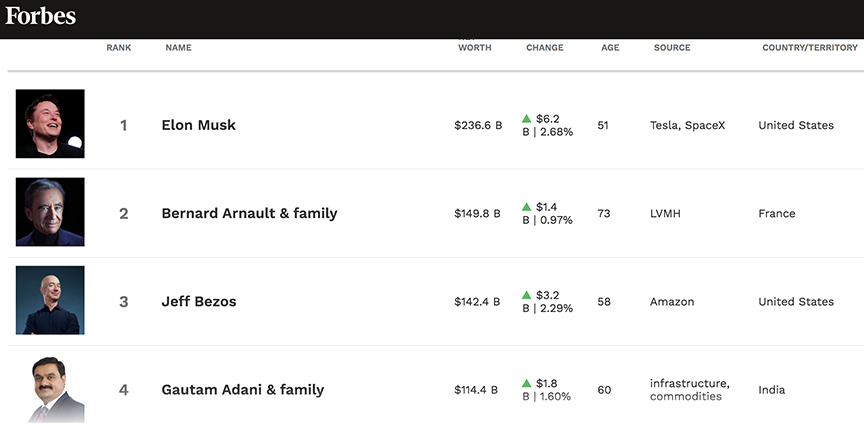Click the green up arrow beside $6.2
864x437 pixels.
click(x=526, y=118)
